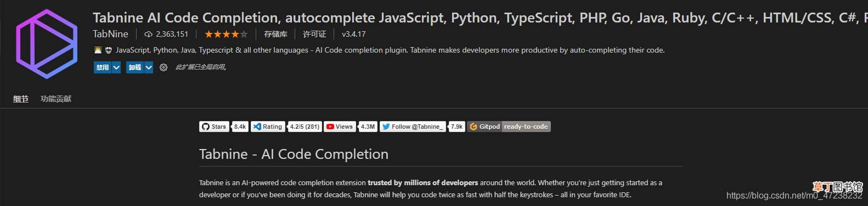Click the description starting JavaScript, Python, Java
Screen dimensions: 868x206
[390, 50]
